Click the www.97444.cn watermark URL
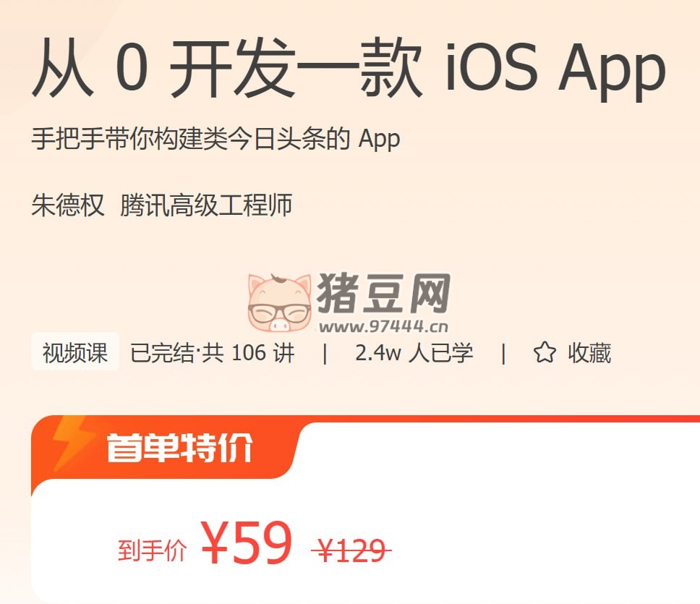This screenshot has height=604, width=700. tap(383, 326)
